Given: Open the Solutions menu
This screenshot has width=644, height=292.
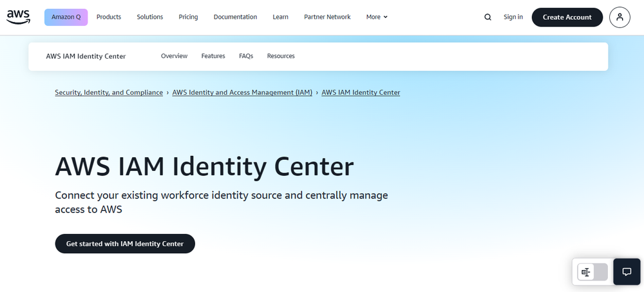Looking at the screenshot, I should [150, 17].
